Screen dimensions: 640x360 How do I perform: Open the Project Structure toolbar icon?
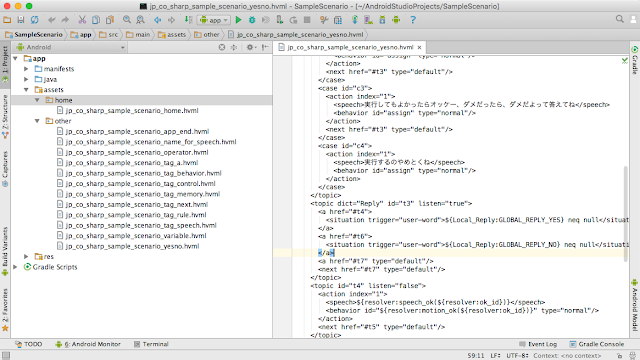tap(338, 20)
